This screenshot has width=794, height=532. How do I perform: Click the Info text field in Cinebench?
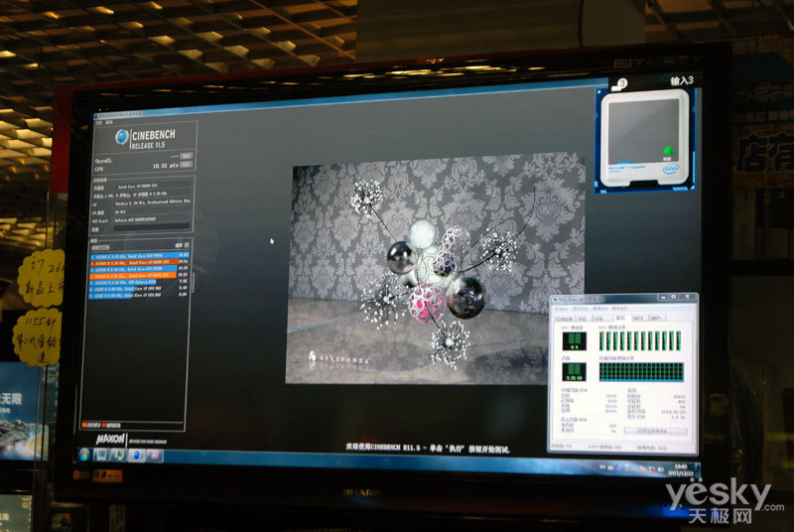(152, 227)
